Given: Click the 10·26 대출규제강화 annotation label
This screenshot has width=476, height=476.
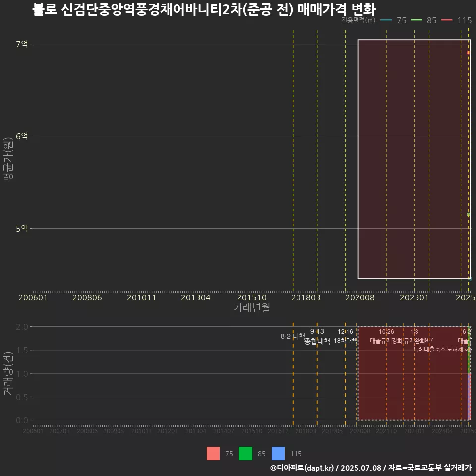Looking at the screenshot, I should pos(386,336).
